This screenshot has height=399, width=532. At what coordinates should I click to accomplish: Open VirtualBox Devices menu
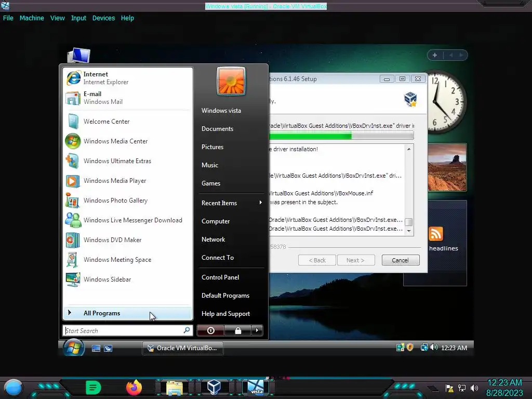103,18
